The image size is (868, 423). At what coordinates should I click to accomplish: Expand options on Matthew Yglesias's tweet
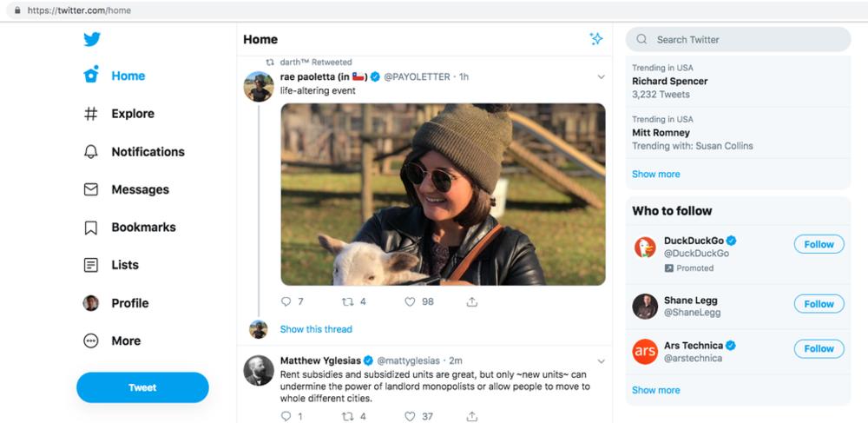tap(601, 360)
